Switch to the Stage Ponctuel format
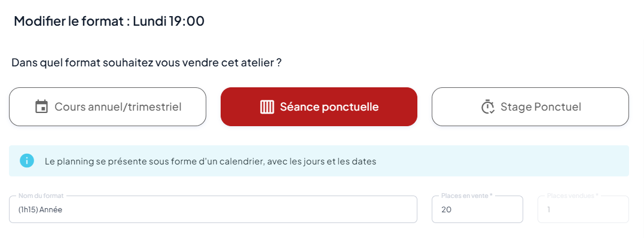Viewport: 644px width, 238px height. coord(530,107)
